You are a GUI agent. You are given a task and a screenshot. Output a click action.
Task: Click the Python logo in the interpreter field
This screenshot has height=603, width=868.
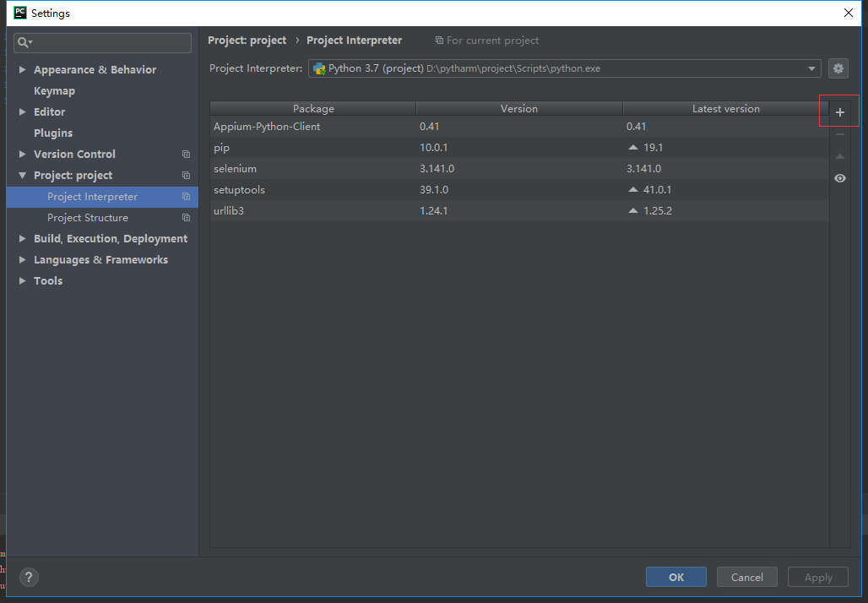320,68
